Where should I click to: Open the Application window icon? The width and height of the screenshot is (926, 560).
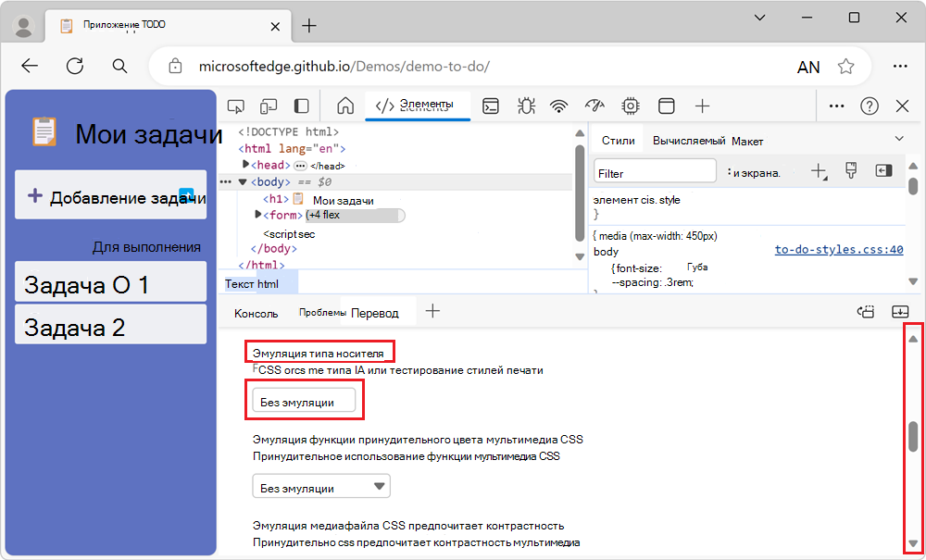tap(667, 106)
